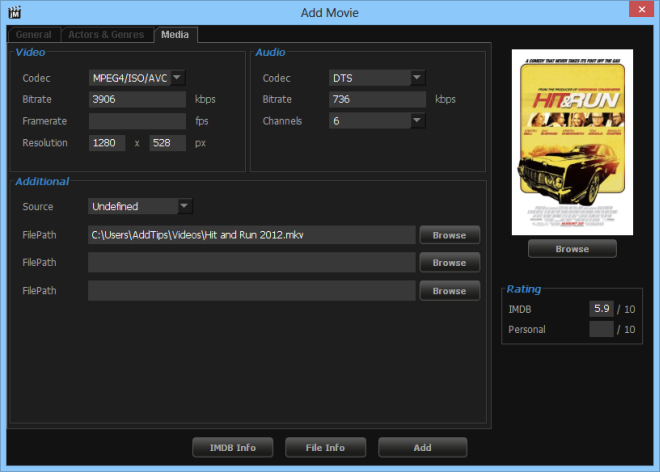Viewport: 660px width, 472px height.
Task: Click the second empty FilePath field
Action: click(252, 262)
